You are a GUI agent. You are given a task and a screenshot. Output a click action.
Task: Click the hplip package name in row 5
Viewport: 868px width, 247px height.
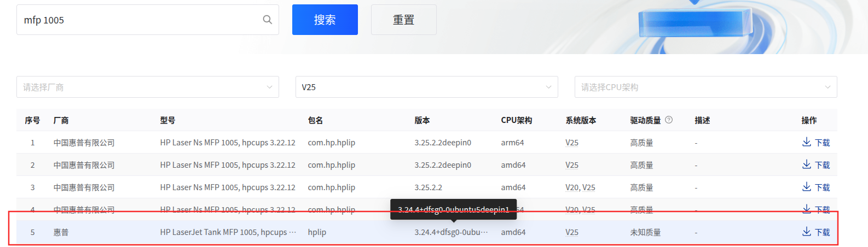click(317, 232)
